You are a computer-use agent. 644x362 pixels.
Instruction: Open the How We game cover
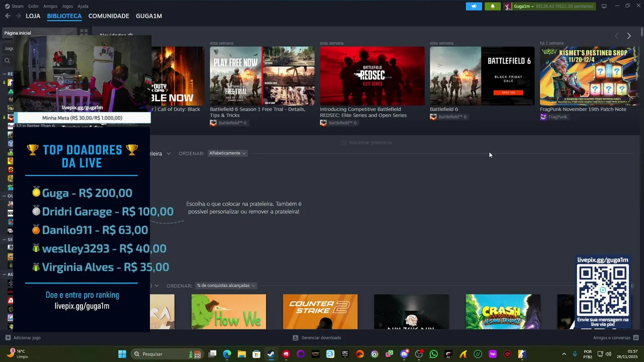pyautogui.click(x=228, y=312)
